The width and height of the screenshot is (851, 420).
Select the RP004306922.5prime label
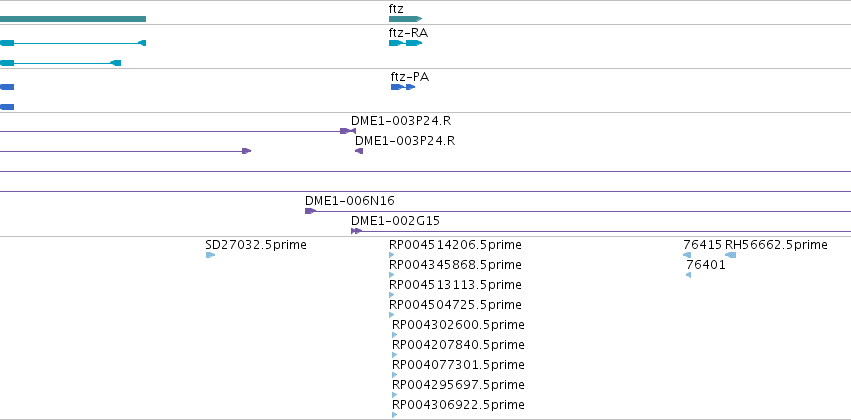[x=458, y=404]
